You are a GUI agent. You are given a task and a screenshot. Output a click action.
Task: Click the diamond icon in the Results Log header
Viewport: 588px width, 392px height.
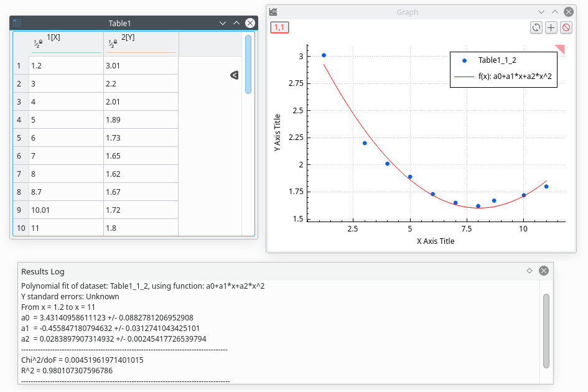[x=528, y=271]
